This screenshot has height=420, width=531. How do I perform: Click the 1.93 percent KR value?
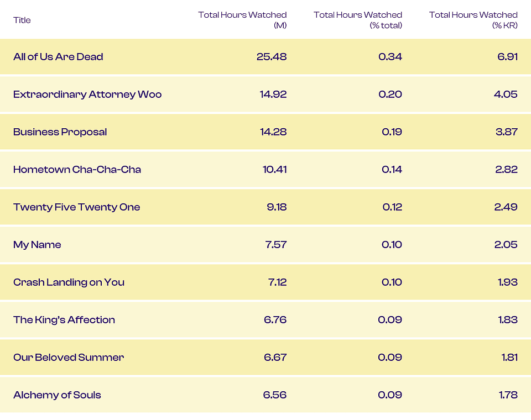pyautogui.click(x=508, y=282)
